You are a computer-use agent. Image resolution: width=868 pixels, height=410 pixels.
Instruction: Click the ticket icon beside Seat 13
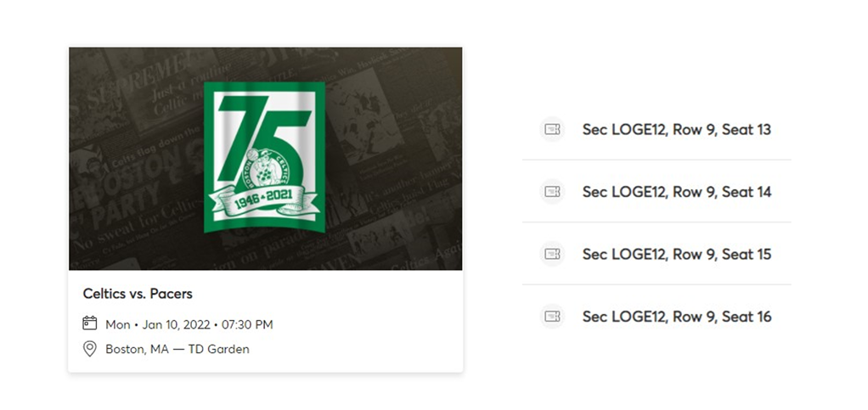tap(553, 129)
